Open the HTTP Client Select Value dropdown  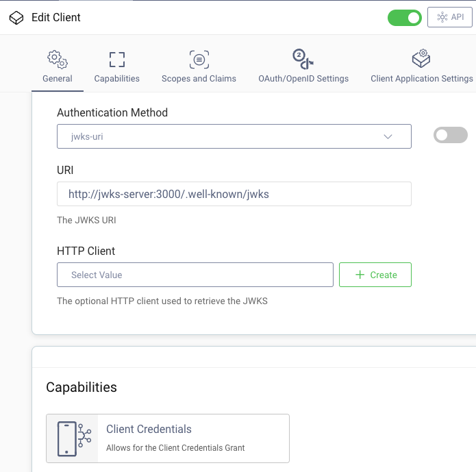point(195,275)
